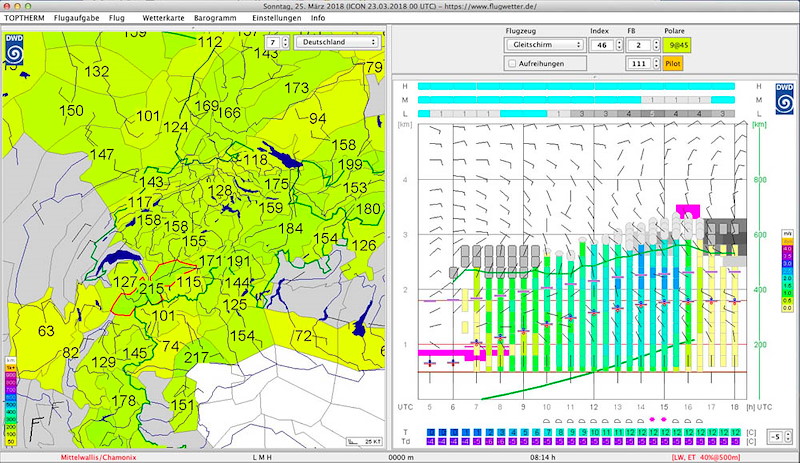Click hour 15 on the UTC axis
Viewport: 800px width, 463px height.
[664, 407]
